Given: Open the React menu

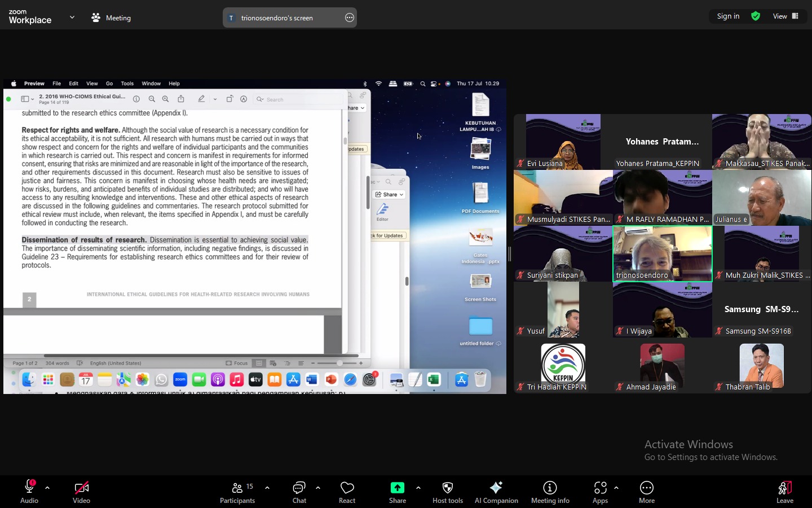Looking at the screenshot, I should tap(347, 492).
